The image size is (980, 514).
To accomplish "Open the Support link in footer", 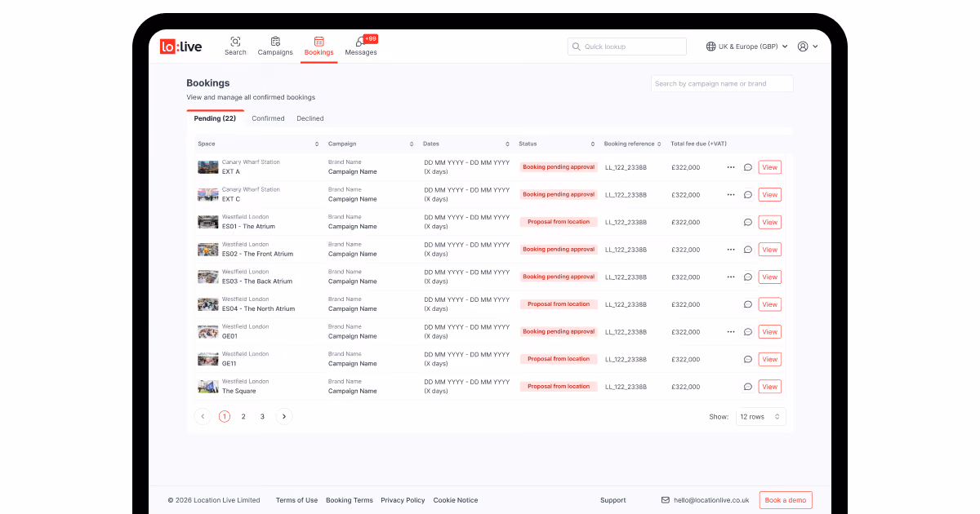I will 613,500.
